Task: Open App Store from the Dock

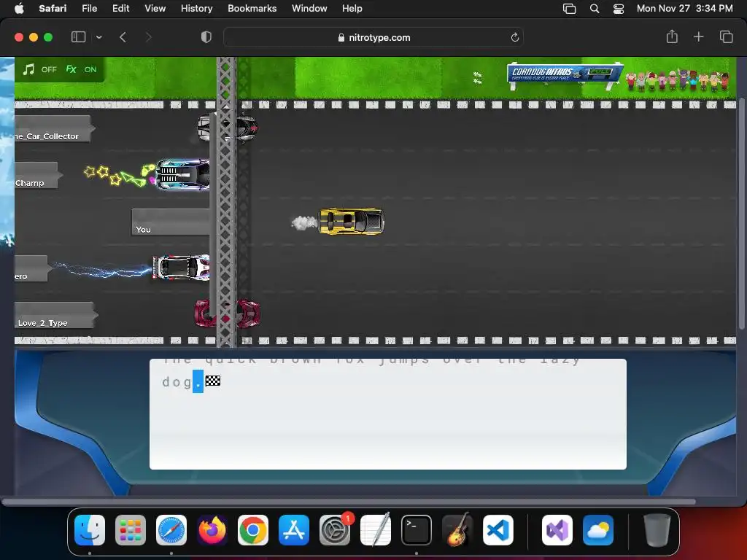Action: pyautogui.click(x=294, y=530)
